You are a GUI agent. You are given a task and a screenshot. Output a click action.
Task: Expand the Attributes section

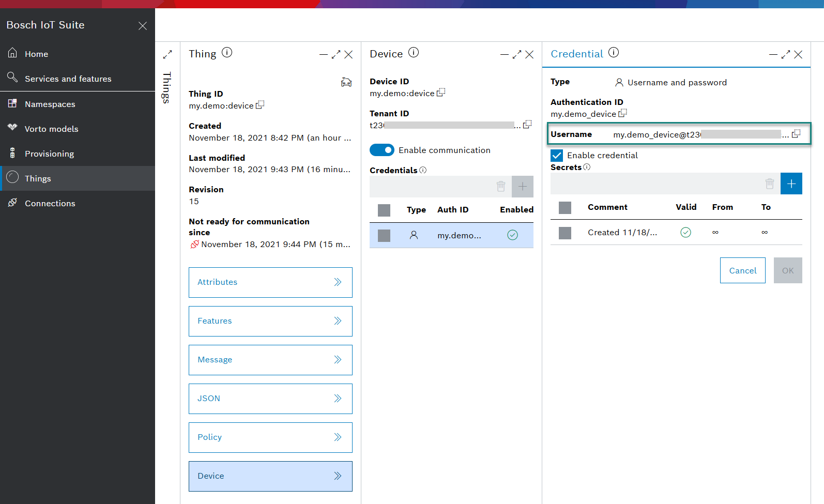(270, 282)
